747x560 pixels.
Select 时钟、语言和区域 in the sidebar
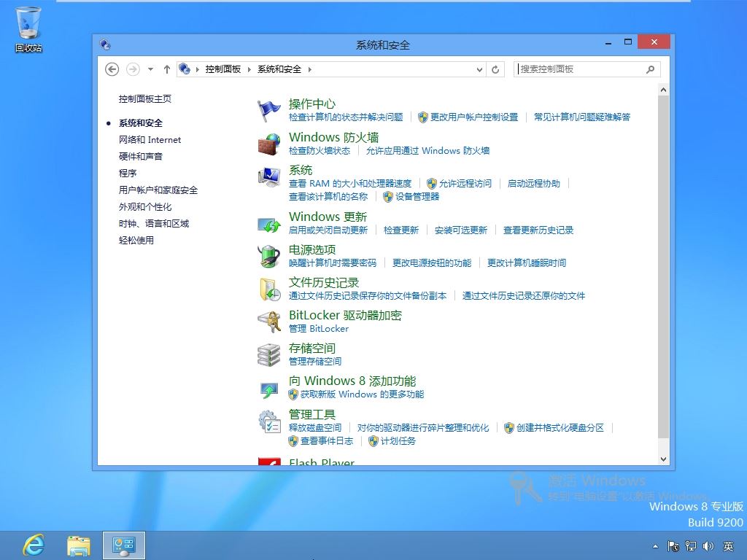click(154, 223)
